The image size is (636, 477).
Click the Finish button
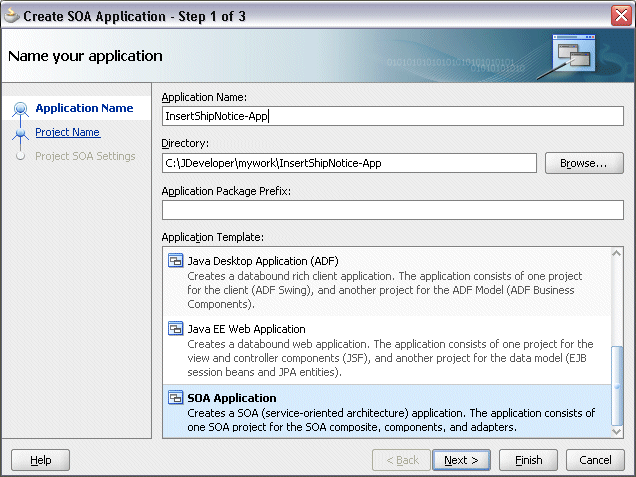coord(529,460)
